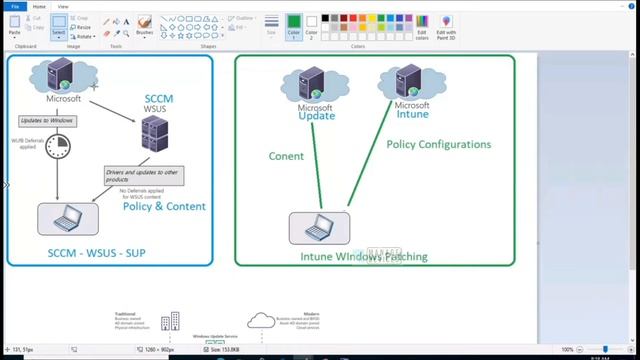Screen dimensions: 640x360
Task: Open the Paste dropdown arrow
Action: (15, 38)
